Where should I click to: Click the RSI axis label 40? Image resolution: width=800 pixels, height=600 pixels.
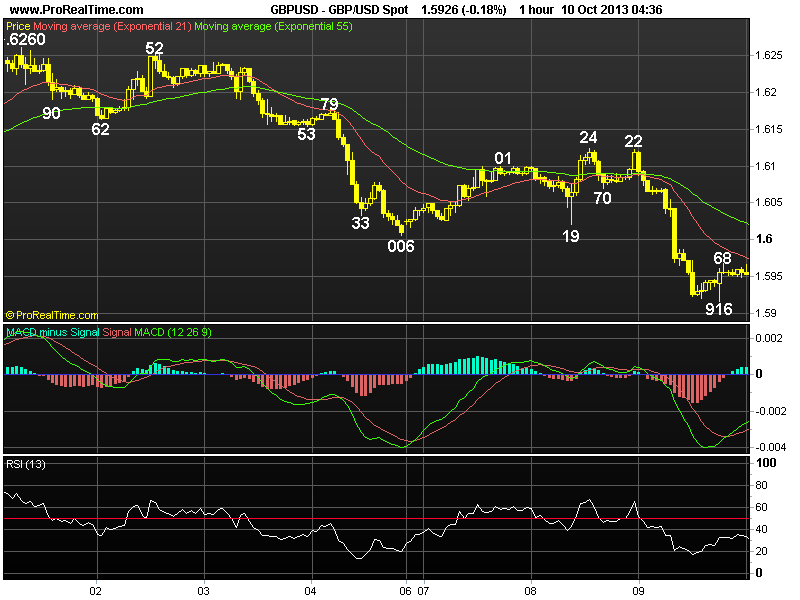pos(761,529)
